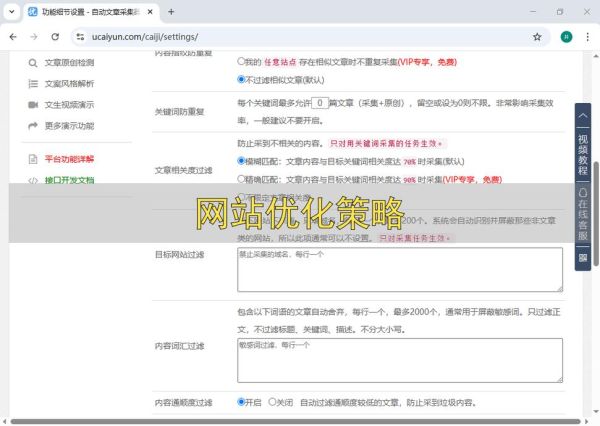The width and height of the screenshot is (600, 426).
Task: Click the code icon beside 接口开发文档
Action: point(33,180)
